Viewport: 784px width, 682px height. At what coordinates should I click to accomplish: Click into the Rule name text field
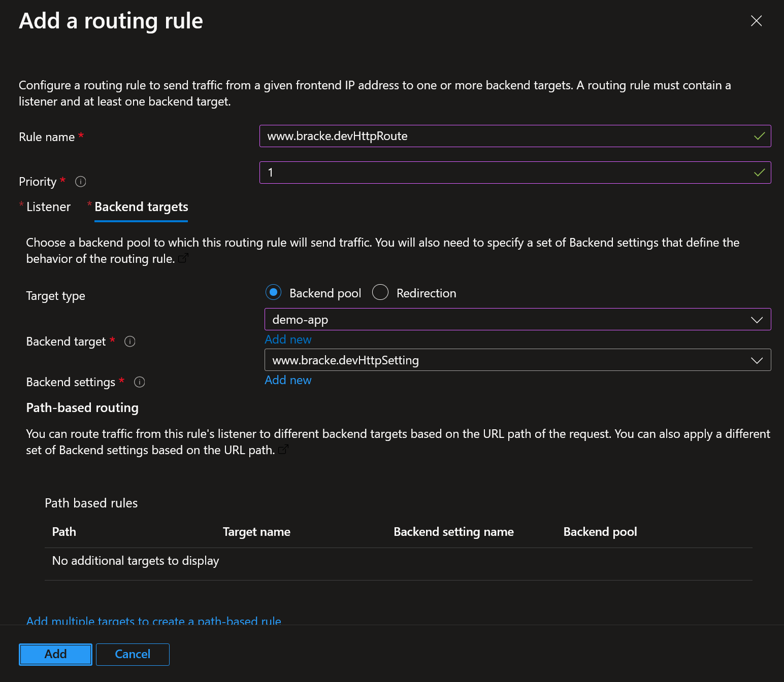point(508,136)
